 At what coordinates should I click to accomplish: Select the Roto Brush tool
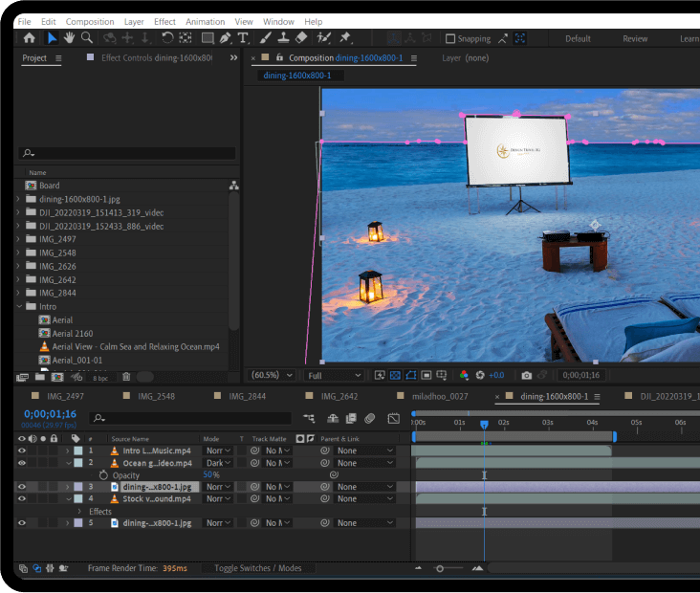[x=323, y=38]
